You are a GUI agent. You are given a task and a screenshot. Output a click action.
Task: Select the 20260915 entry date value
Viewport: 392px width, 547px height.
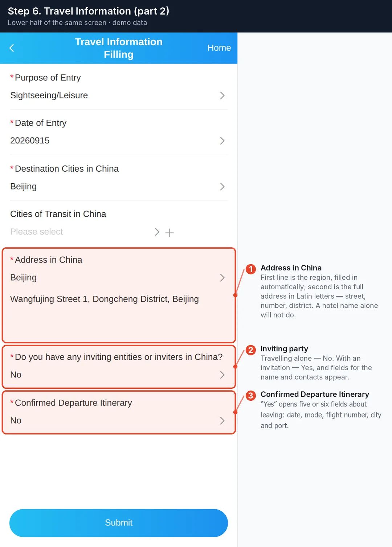(30, 140)
